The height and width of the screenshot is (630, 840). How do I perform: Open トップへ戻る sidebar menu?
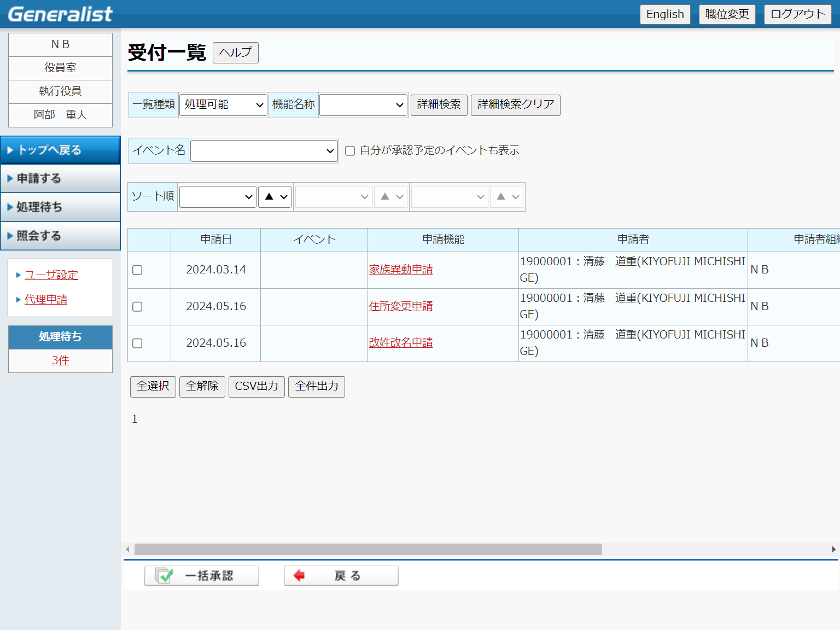point(60,150)
